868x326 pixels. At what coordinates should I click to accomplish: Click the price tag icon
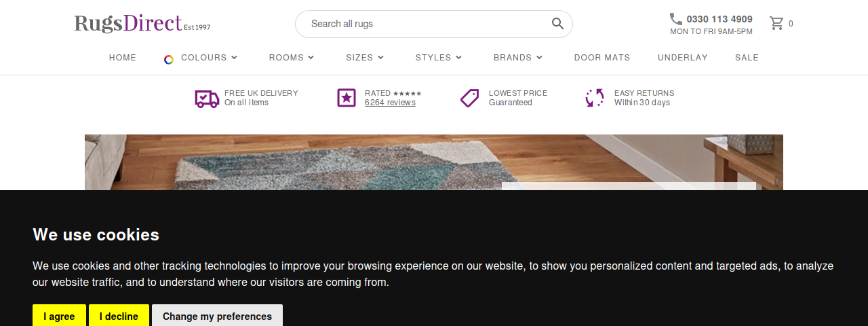(470, 98)
